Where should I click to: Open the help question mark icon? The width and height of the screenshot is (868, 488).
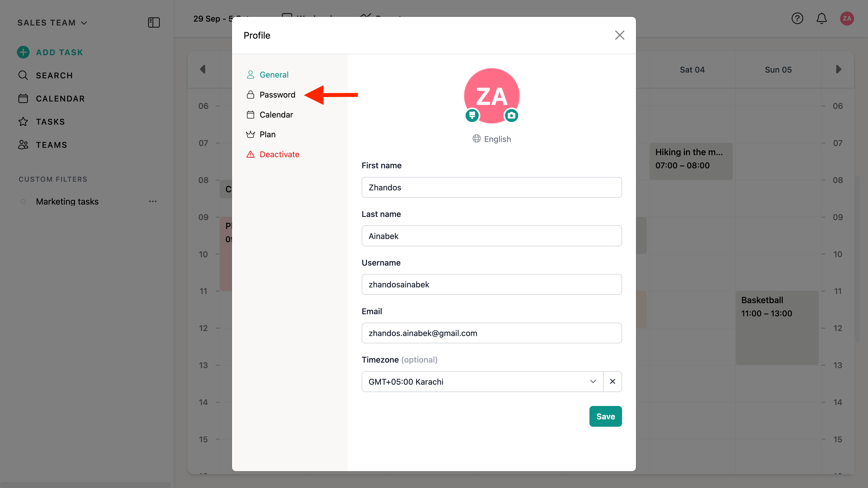click(797, 18)
